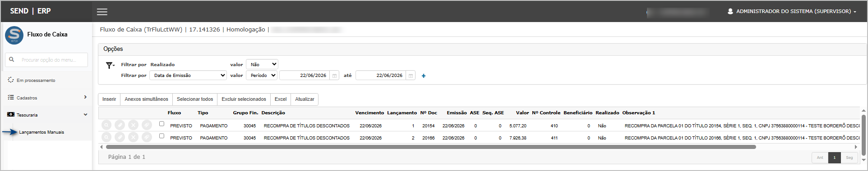The image size is (868, 171).
Task: Attachment clip icon for Nº Doc 20154 row
Action: [x=147, y=125]
